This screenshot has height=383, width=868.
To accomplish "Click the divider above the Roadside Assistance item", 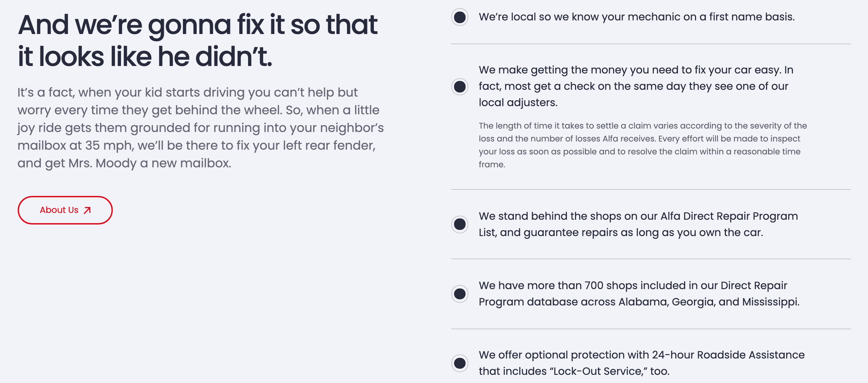I will (x=651, y=329).
